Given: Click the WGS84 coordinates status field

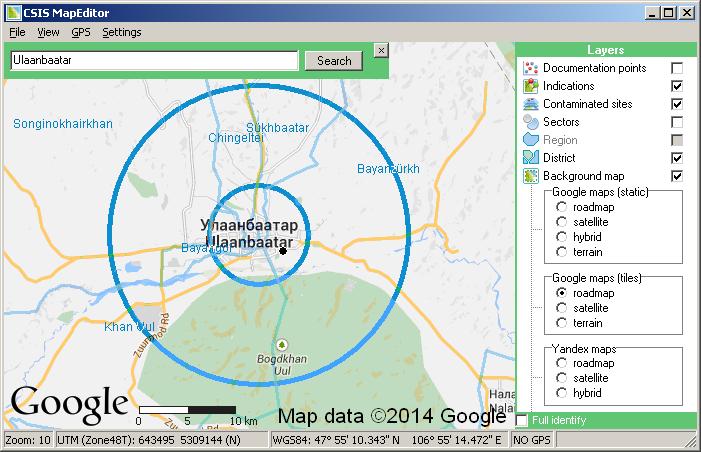Looking at the screenshot, I should tap(389, 440).
